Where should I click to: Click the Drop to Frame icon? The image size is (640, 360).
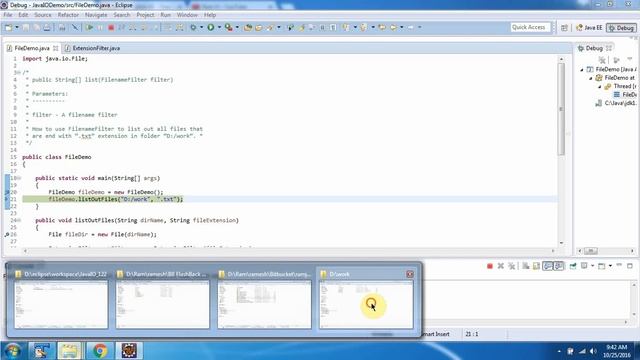[x=167, y=27]
